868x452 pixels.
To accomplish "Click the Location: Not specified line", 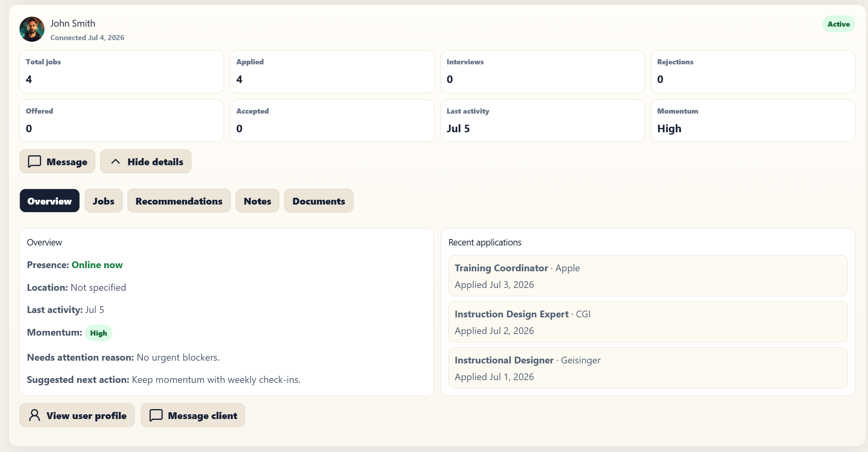I will [x=76, y=288].
